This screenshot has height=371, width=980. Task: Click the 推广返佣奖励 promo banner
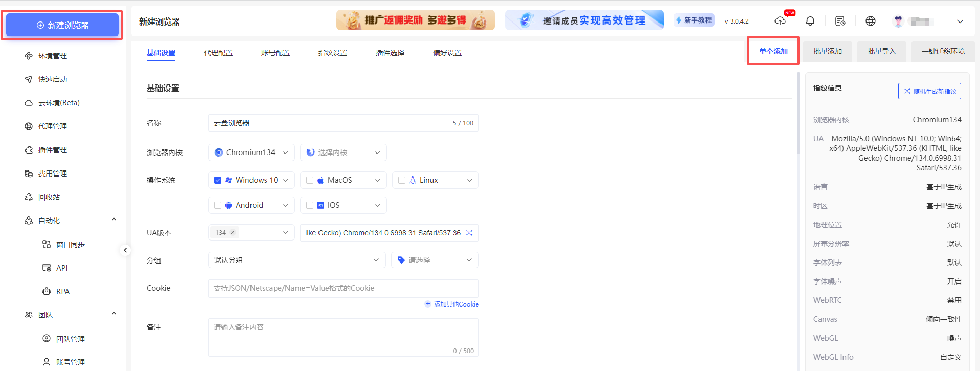point(416,20)
